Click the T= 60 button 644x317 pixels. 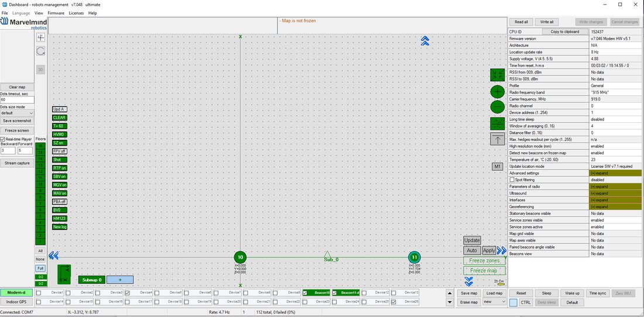click(60, 126)
